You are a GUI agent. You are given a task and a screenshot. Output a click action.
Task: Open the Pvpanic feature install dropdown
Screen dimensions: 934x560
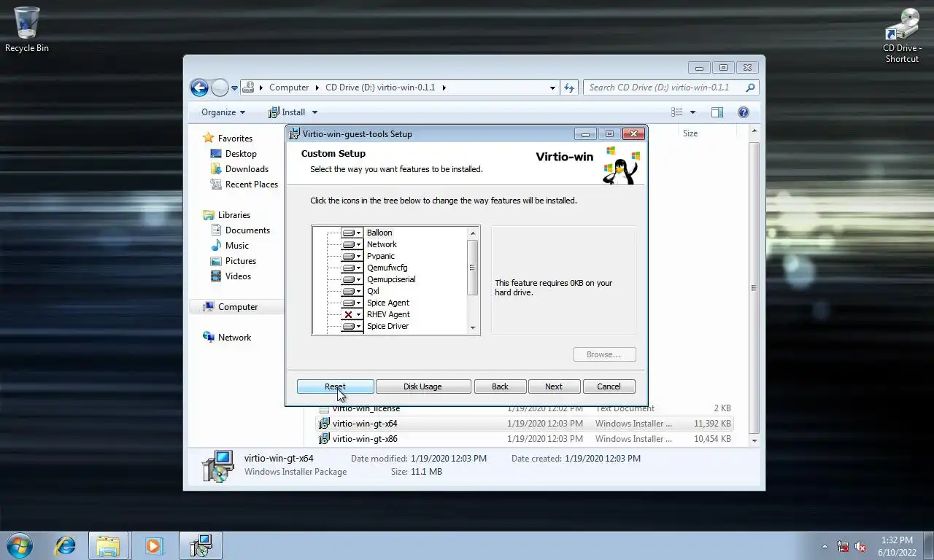point(352,256)
